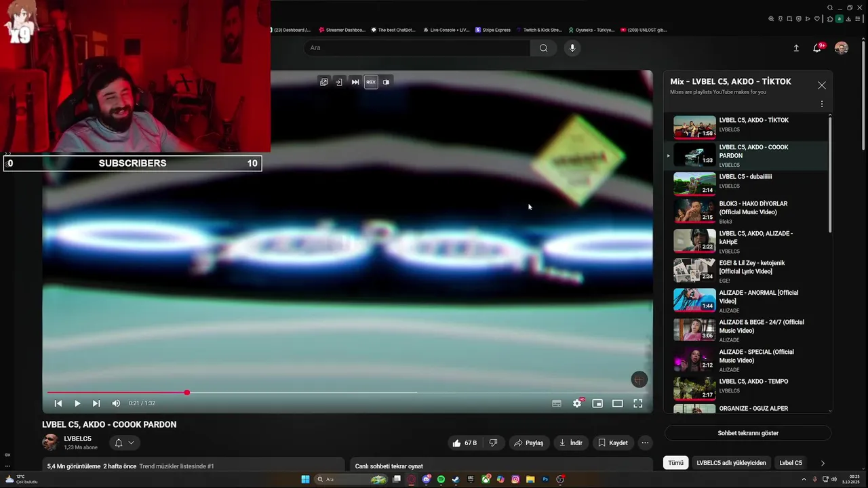Download video with İndir button
Image resolution: width=868 pixels, height=488 pixels.
[x=571, y=443]
